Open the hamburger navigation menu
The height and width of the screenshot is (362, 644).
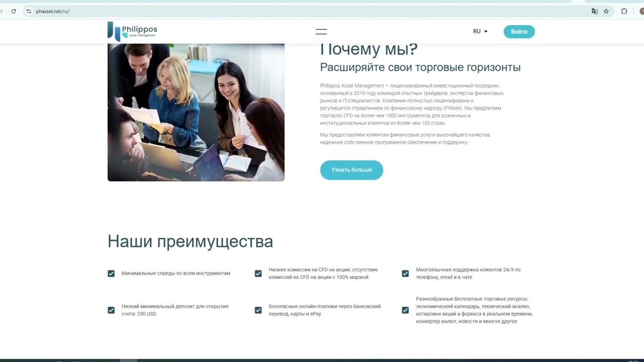point(321,32)
